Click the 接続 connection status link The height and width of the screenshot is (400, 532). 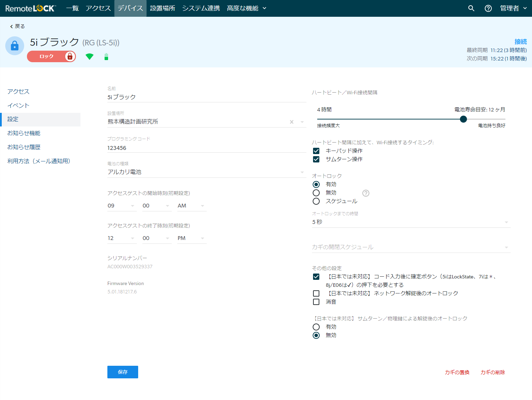tap(520, 42)
